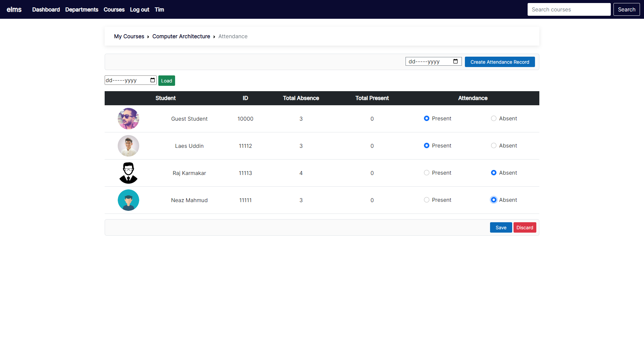This screenshot has height=362, width=644.
Task: Focus the Search courses field
Action: pos(569,9)
